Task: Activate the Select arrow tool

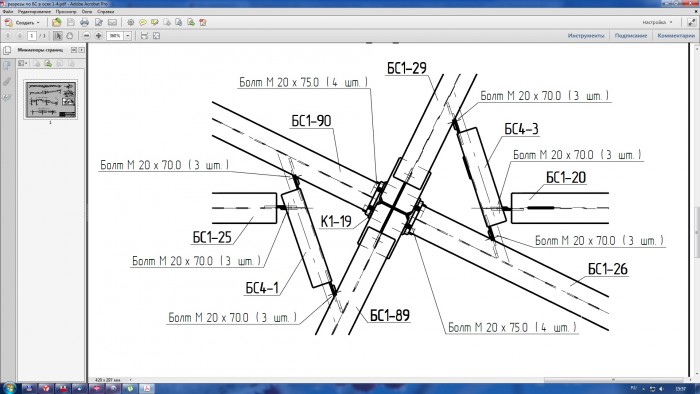Action: pos(58,36)
